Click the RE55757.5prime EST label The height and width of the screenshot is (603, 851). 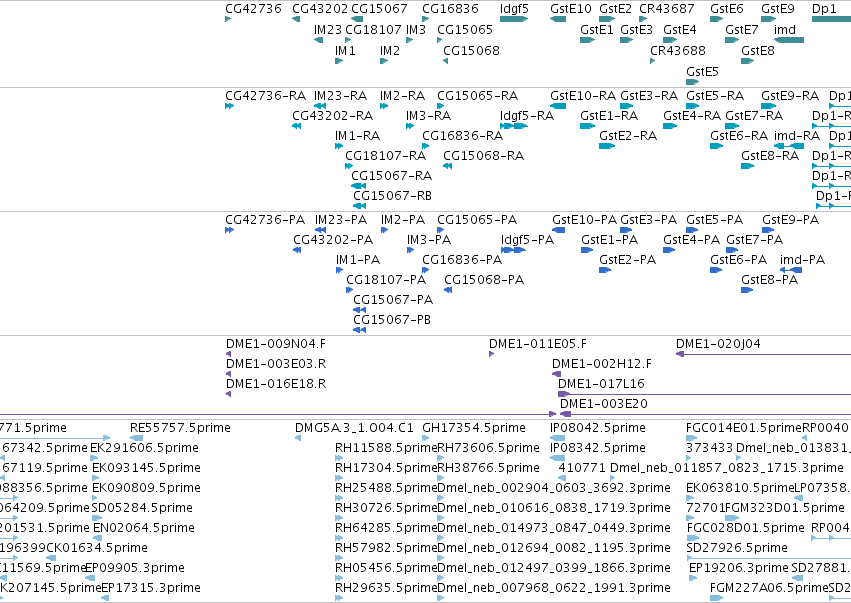[180, 428]
